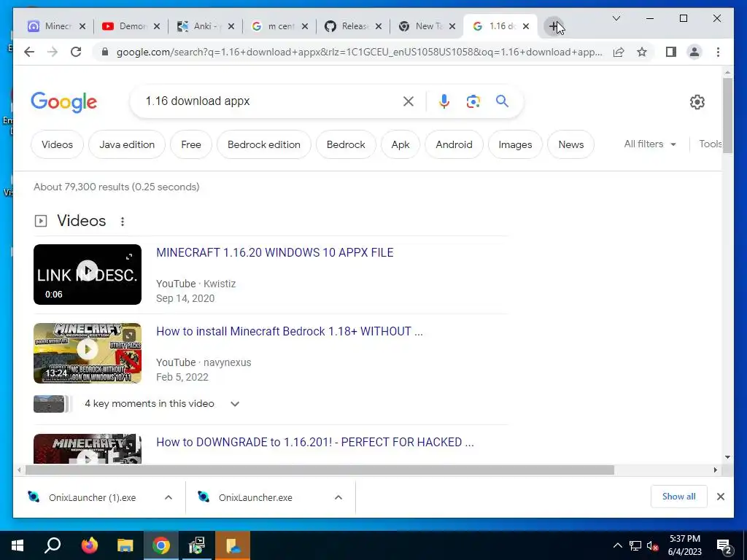Open How to install Minecraft Bedrock 1.18+ link
The image size is (747, 560).
(290, 332)
